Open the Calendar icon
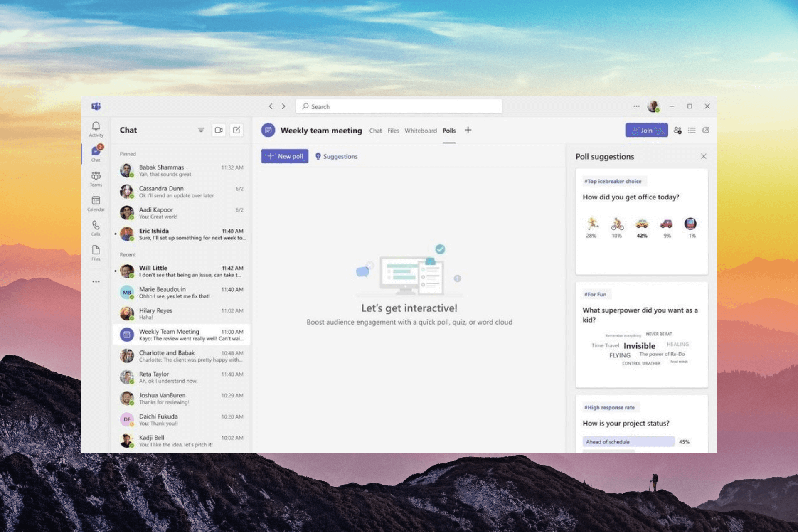 coord(96,204)
